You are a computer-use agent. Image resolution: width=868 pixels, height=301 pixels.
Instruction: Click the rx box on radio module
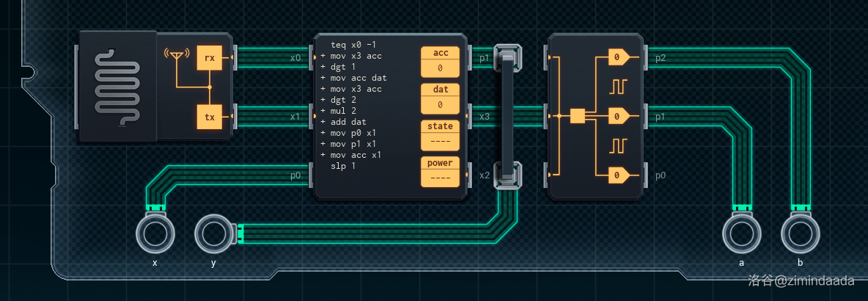[209, 57]
